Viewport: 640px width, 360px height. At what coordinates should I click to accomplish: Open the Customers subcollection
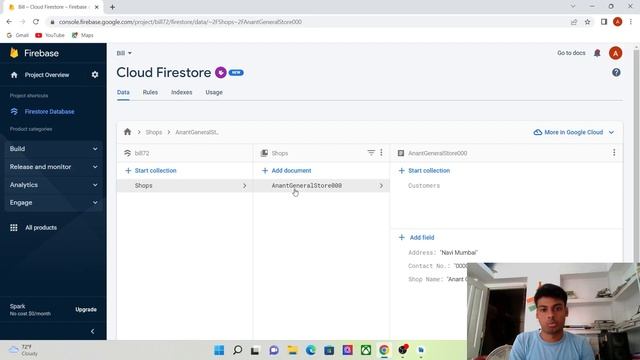[424, 186]
